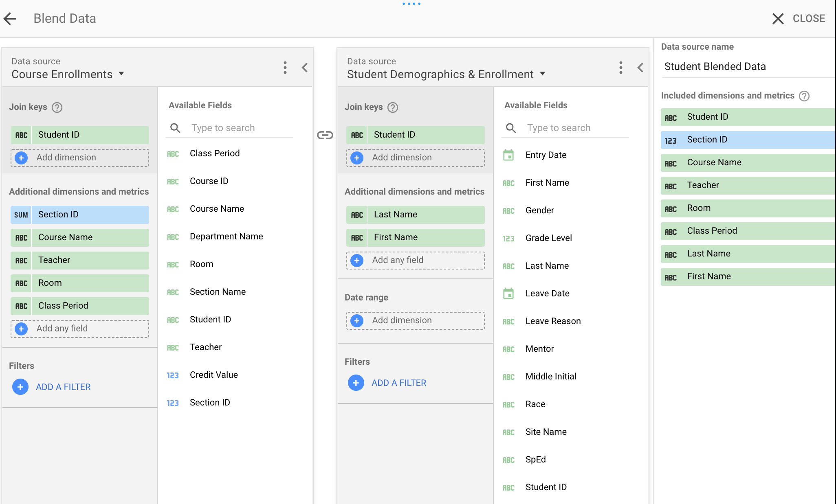Select Section ID in Course Enrollments Available Fields

210,403
